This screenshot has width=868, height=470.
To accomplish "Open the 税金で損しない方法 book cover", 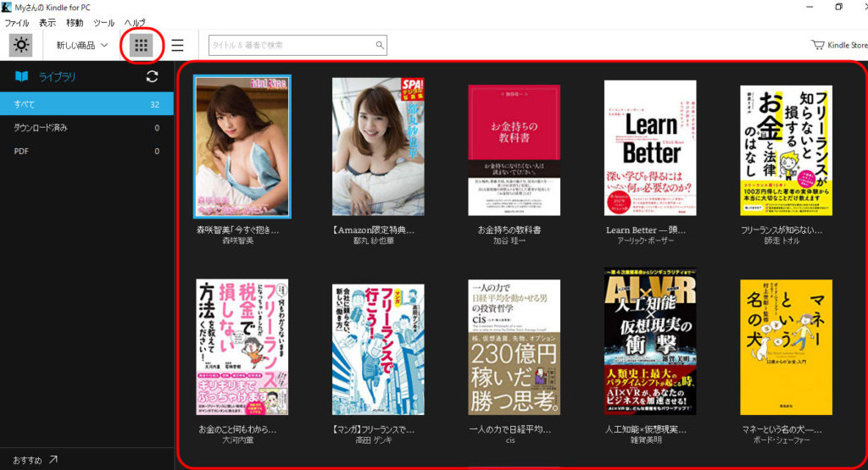I will 242,346.
